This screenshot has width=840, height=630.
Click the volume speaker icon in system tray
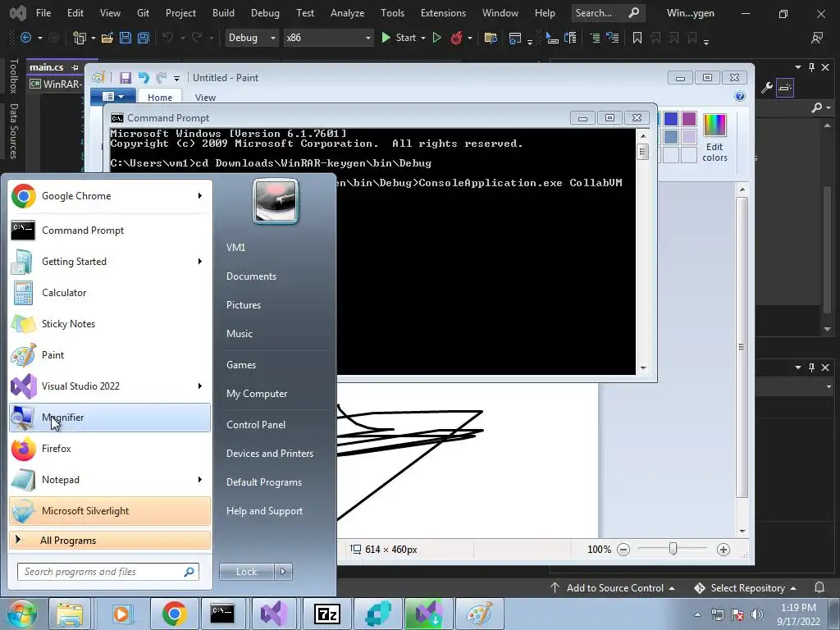(757, 614)
